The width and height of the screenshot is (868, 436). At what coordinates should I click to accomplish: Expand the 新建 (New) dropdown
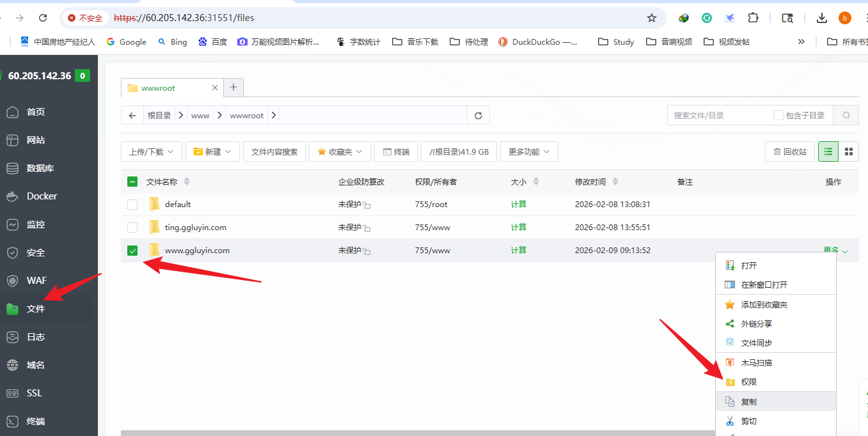click(212, 152)
